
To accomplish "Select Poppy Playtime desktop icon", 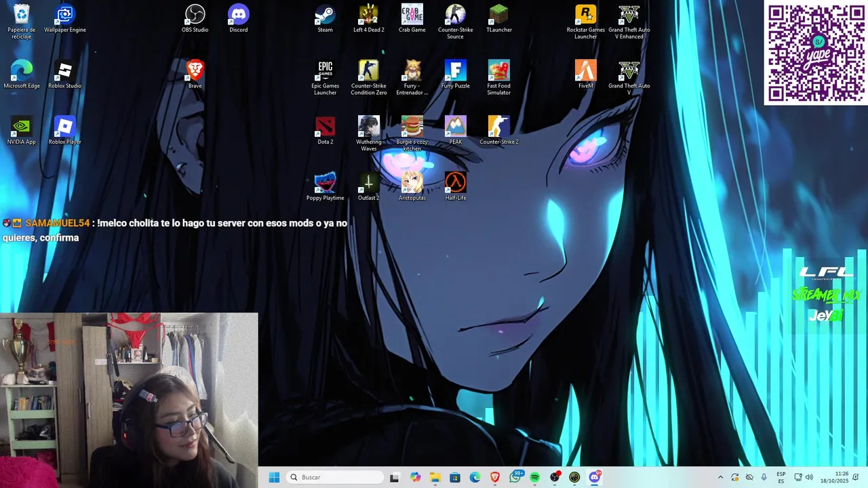I will coord(325,187).
